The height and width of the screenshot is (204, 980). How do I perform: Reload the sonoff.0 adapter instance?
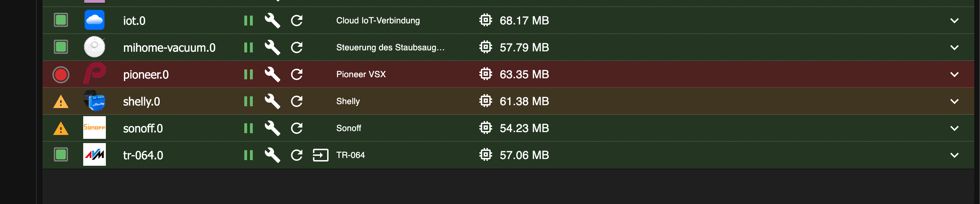(296, 128)
